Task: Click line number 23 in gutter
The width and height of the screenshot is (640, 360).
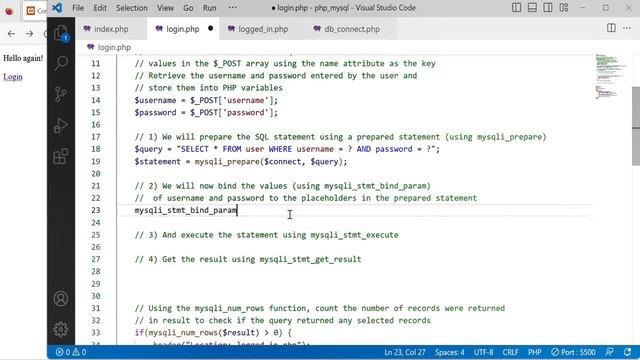Action: click(96, 210)
